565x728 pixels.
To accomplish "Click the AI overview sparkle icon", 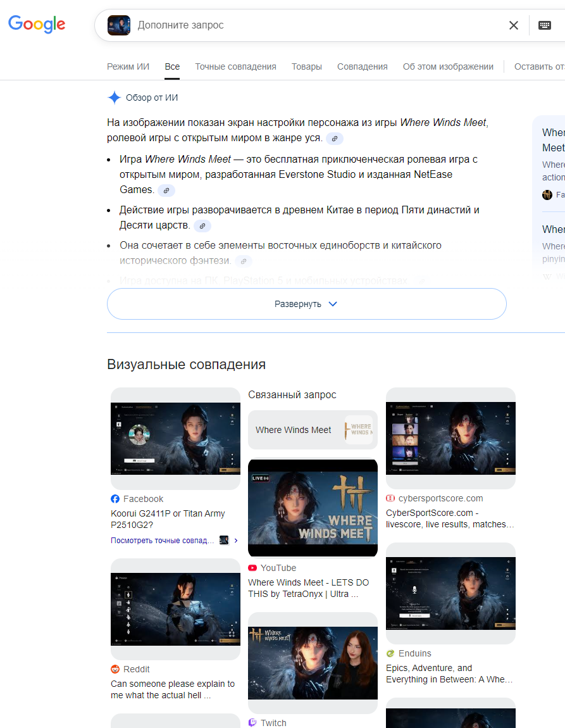I will [x=114, y=97].
